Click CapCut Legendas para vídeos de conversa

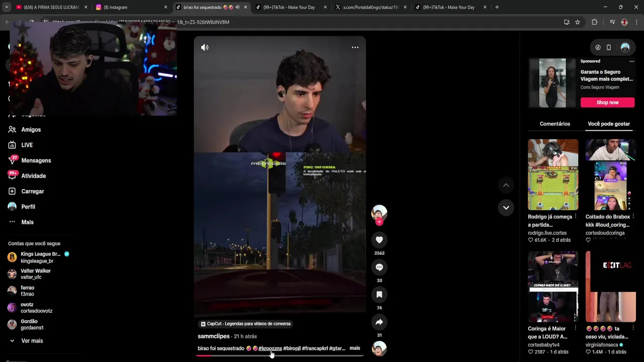[x=245, y=324]
